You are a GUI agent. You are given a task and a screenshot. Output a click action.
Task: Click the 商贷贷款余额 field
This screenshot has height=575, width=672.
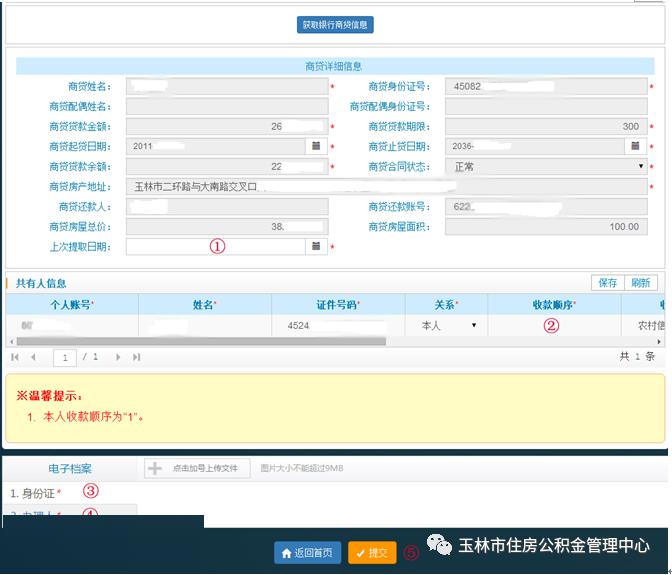tap(227, 167)
